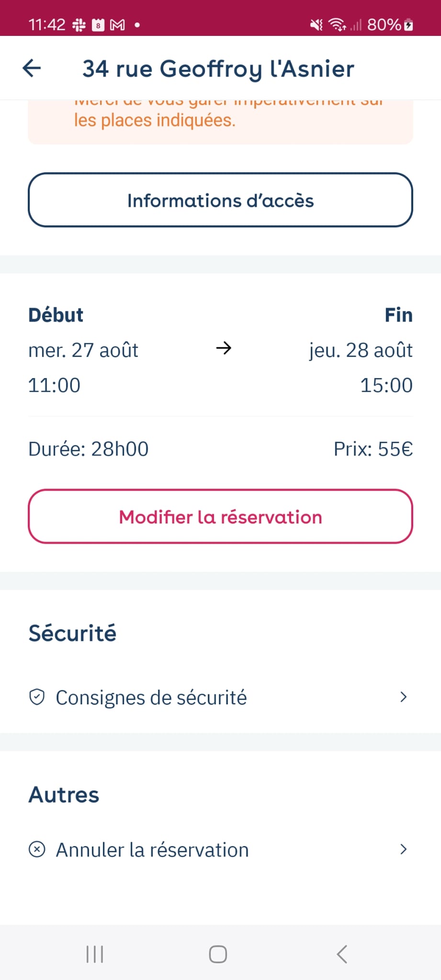Viewport: 441px width, 980px height.
Task: Open Consignes de sécurité entry
Action: (x=220, y=697)
